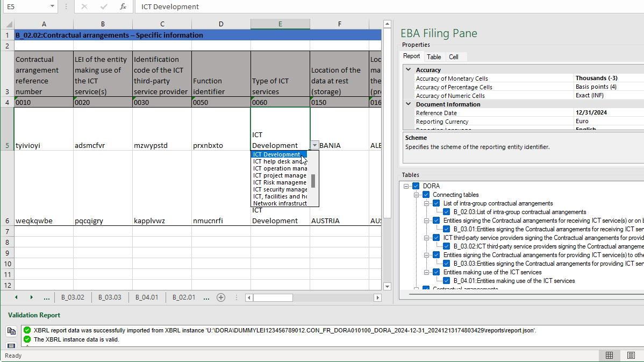Collapse the DORA tree node
Screen dimensions: 644x362
click(x=406, y=186)
